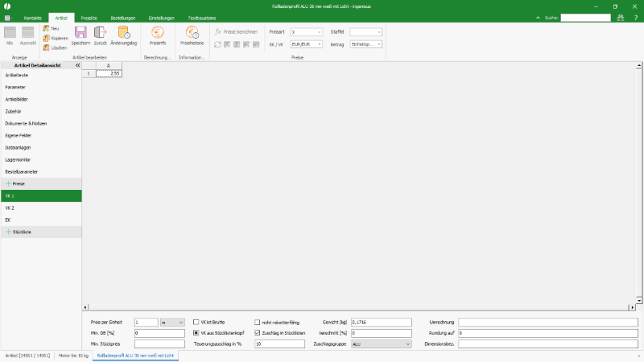Collapse the Artikel Detailansicht panel
The width and height of the screenshot is (644, 362).
point(77,65)
